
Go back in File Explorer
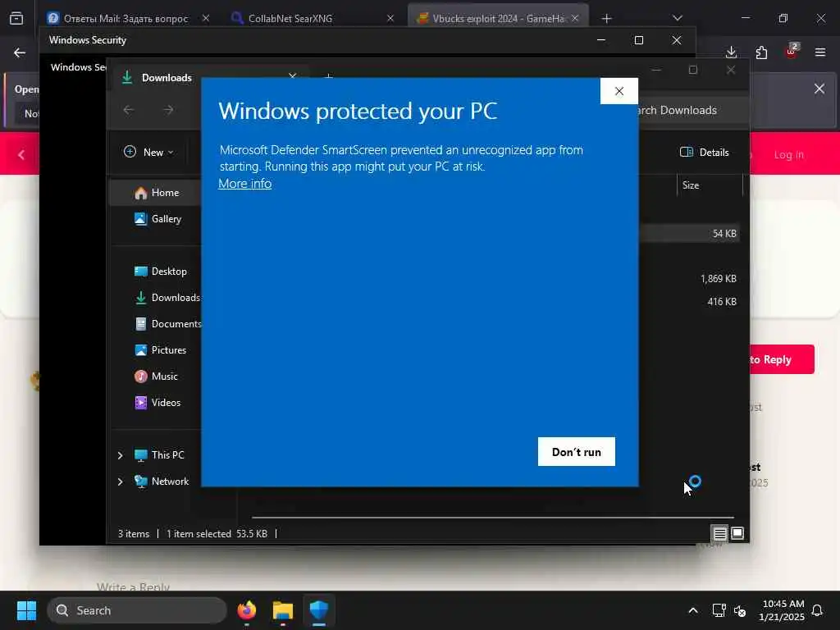[129, 110]
